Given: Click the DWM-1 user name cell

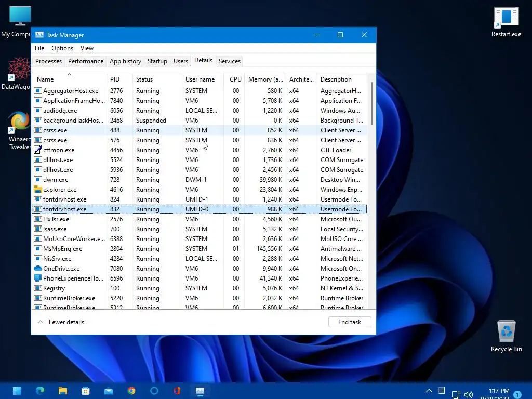Looking at the screenshot, I should point(196,179).
